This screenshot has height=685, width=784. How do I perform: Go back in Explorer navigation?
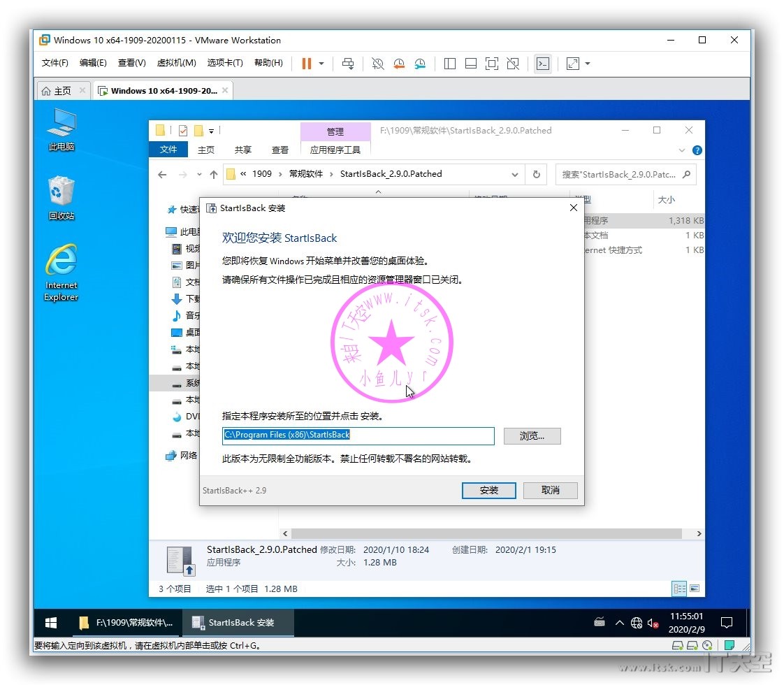click(x=162, y=175)
